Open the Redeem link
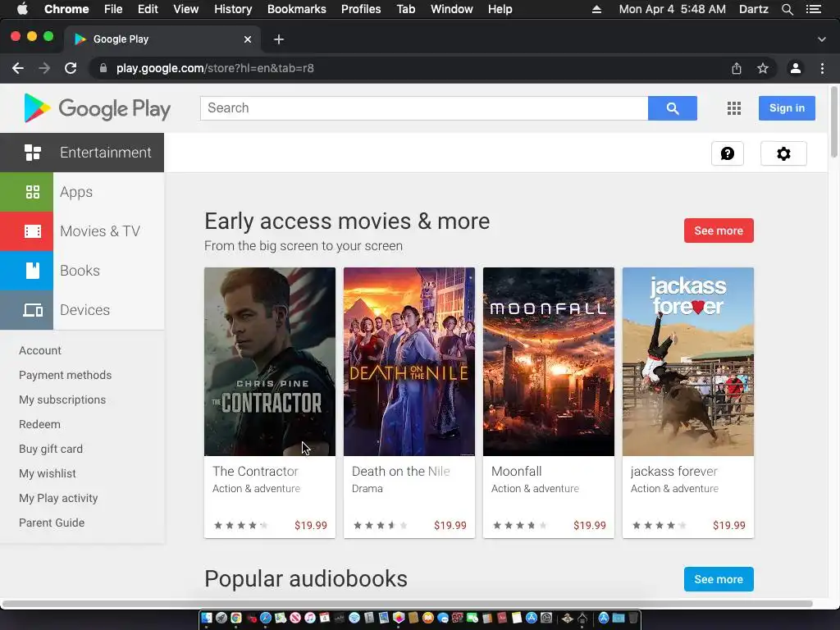840x630 pixels. (39, 424)
